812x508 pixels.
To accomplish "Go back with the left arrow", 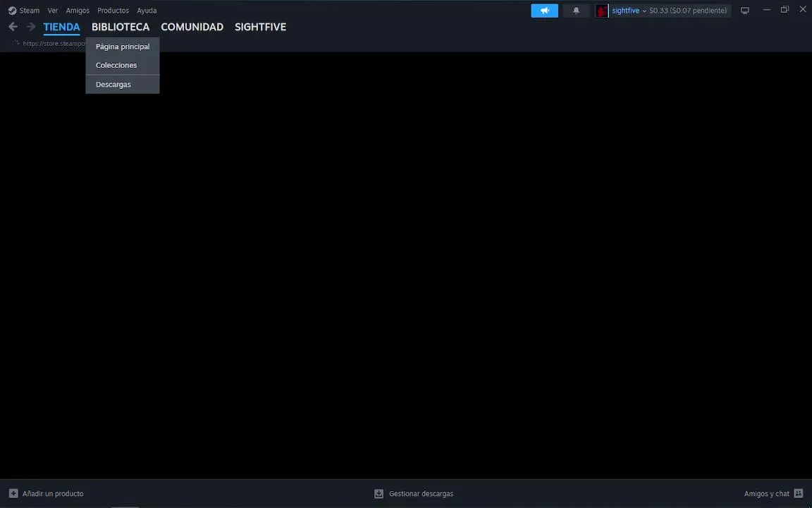I will click(x=13, y=26).
